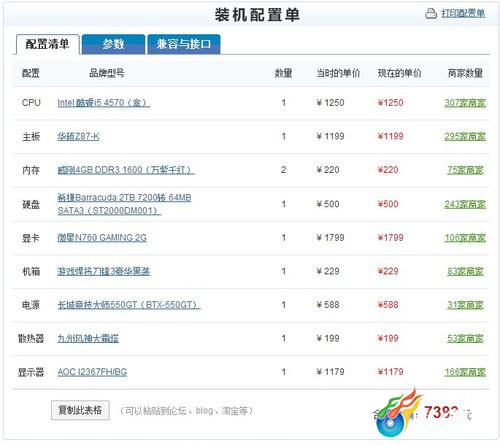Open the 华硕Z87-K motherboard link
The height and width of the screenshot is (445, 500).
[x=78, y=136]
